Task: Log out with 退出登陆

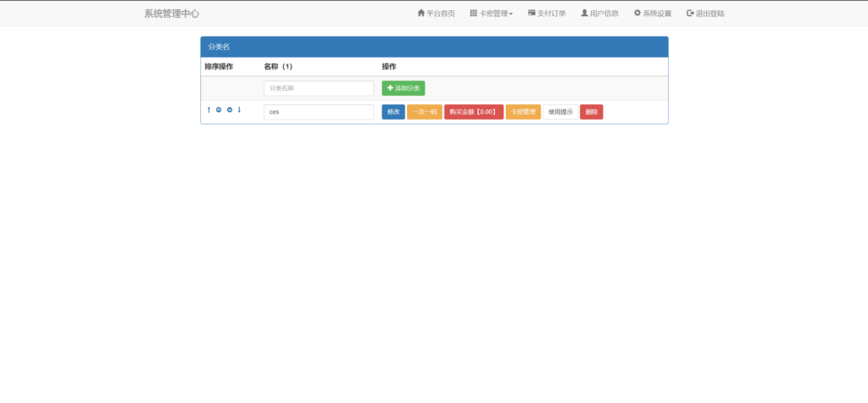Action: click(705, 14)
